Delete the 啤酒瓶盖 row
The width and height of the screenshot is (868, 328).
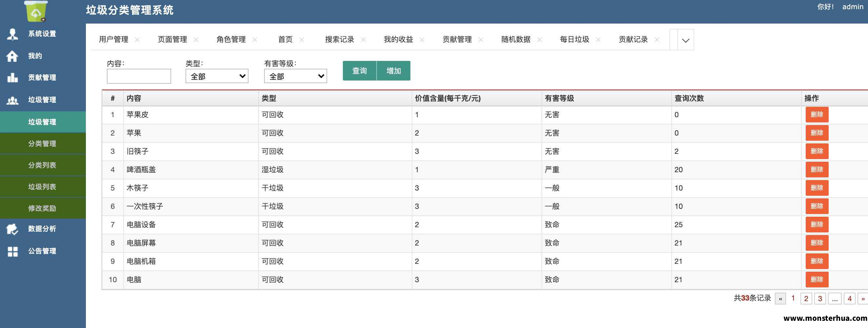(817, 170)
